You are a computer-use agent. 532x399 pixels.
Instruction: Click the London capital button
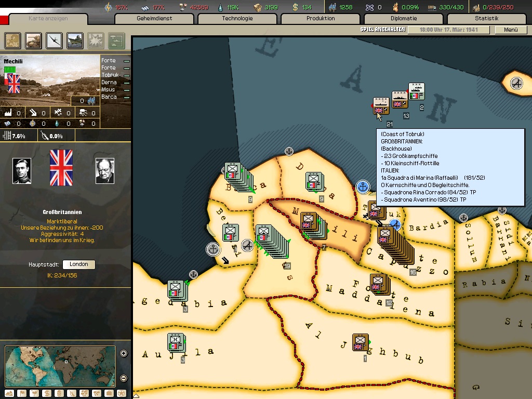click(x=78, y=264)
